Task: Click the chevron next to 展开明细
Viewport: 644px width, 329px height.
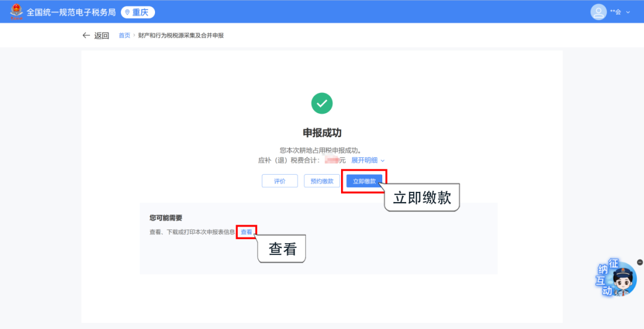Action: tap(383, 160)
